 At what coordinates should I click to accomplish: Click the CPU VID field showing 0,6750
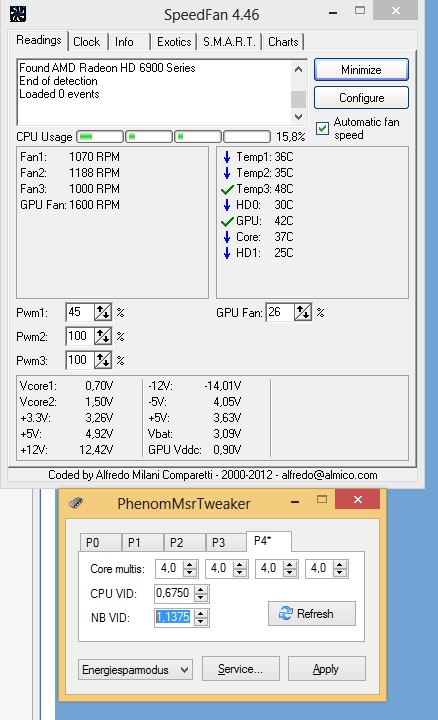point(174,593)
